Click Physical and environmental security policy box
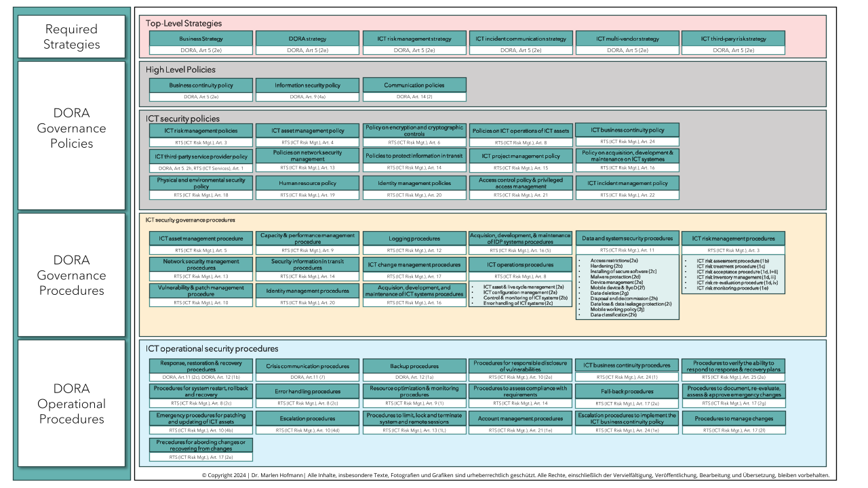The image size is (868, 488). point(201,183)
